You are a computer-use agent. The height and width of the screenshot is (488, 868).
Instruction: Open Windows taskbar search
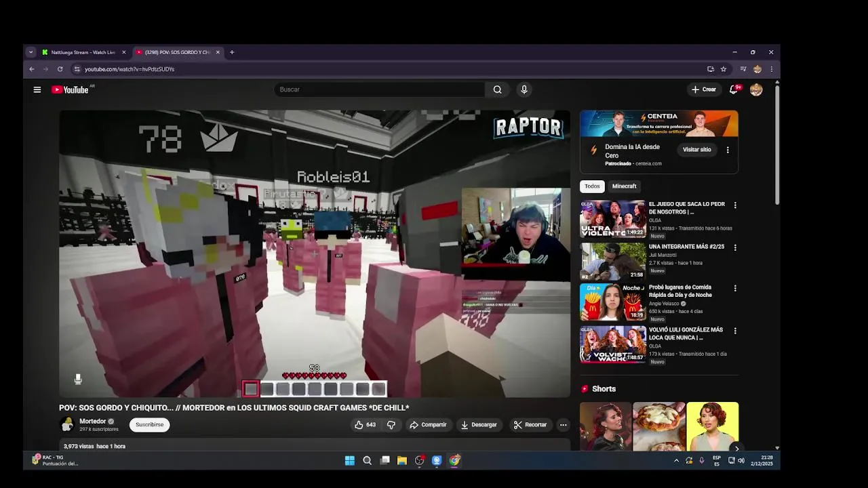368,461
